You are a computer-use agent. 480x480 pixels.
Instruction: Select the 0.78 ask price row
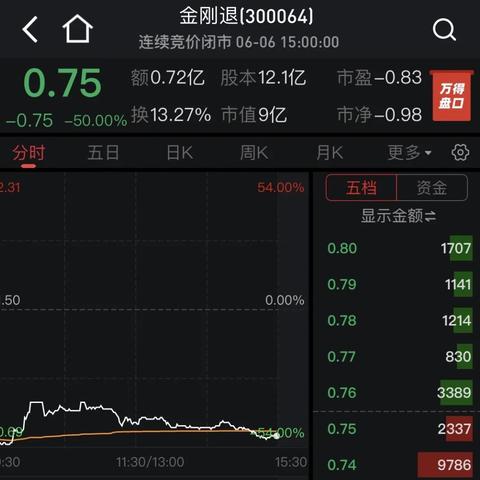399,321
